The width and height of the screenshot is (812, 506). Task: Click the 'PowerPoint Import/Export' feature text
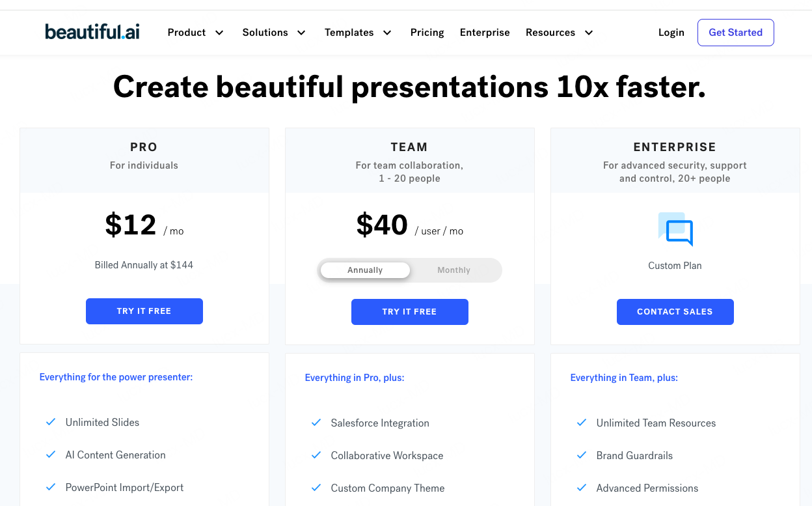(x=124, y=488)
